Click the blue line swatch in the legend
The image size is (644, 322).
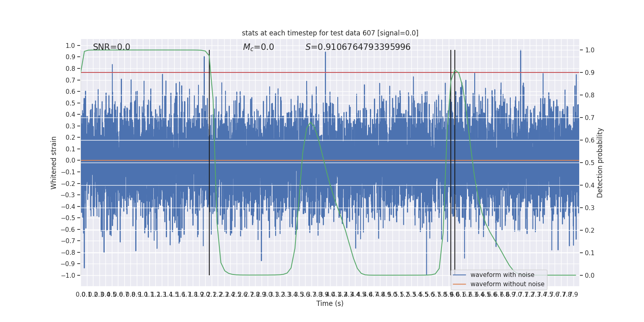pyautogui.click(x=459, y=275)
